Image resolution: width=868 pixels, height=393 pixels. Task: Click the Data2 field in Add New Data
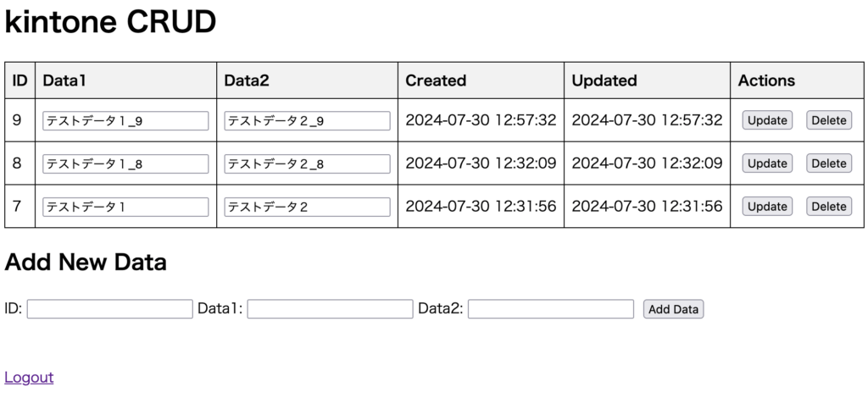[x=551, y=309]
